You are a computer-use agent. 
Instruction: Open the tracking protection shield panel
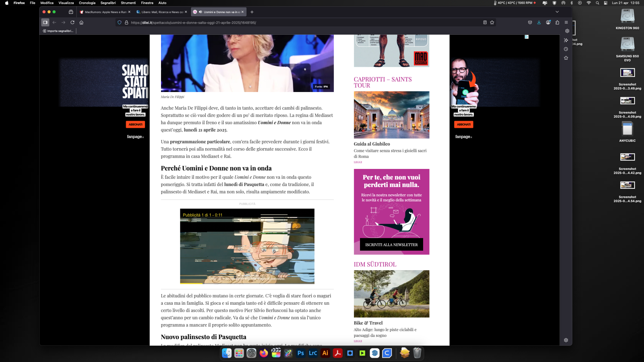pyautogui.click(x=119, y=23)
